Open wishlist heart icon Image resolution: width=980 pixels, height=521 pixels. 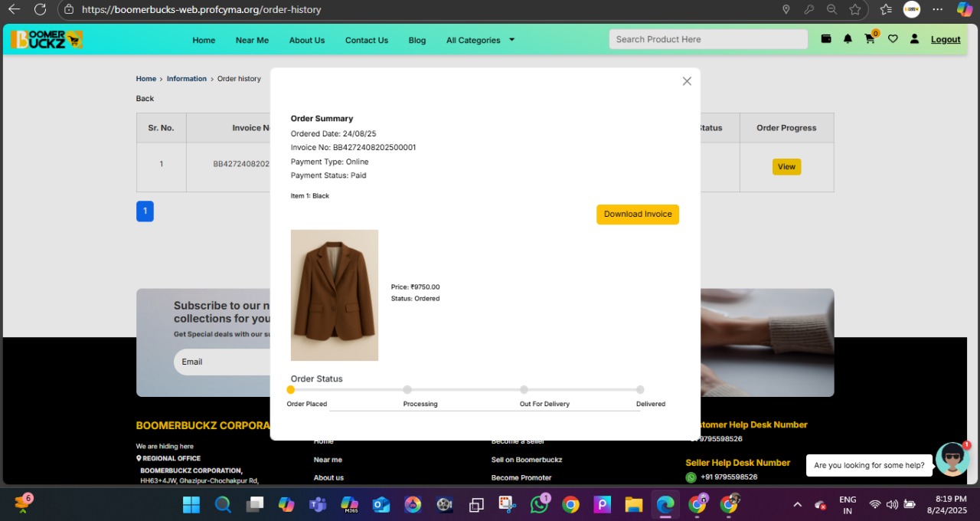(893, 39)
